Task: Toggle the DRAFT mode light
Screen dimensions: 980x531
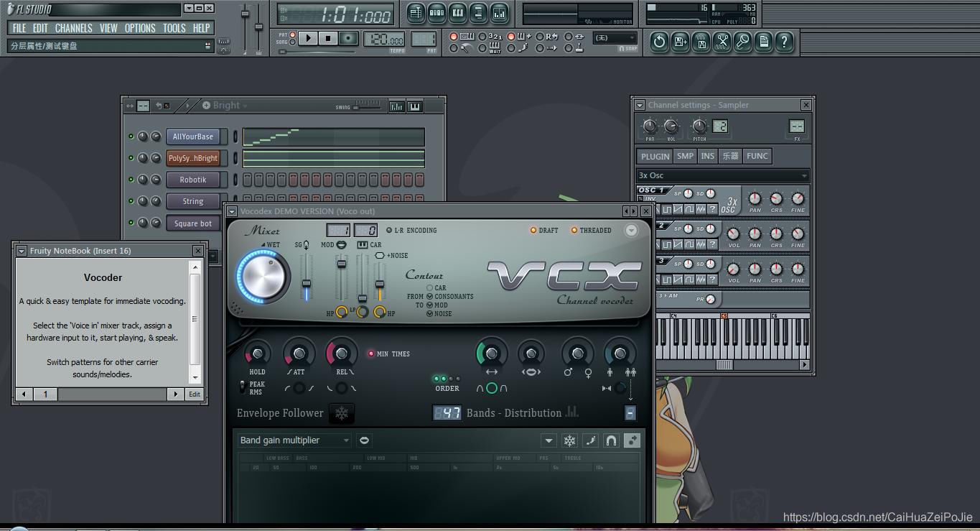Action: pos(533,231)
